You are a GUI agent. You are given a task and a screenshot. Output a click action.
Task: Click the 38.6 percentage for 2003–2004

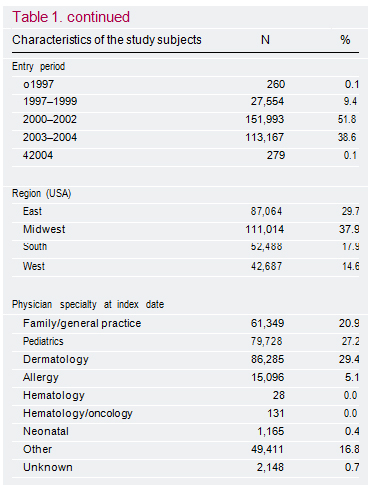pyautogui.click(x=347, y=137)
